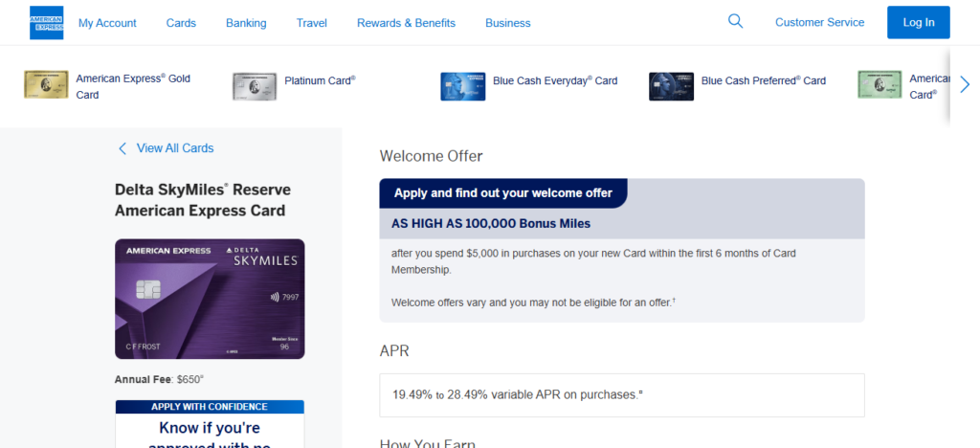This screenshot has width=980, height=448.
Task: Open the Banking menu
Action: pyautogui.click(x=246, y=23)
